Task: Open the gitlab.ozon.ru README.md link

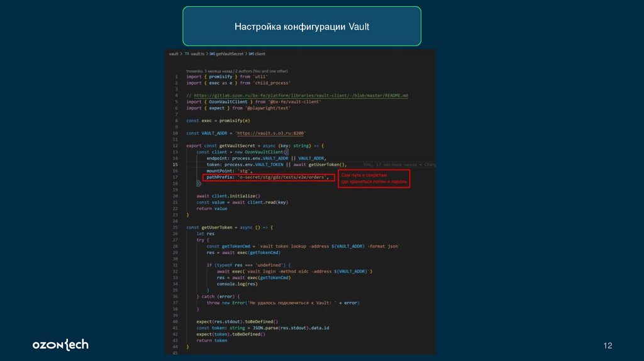Action: tap(301, 96)
